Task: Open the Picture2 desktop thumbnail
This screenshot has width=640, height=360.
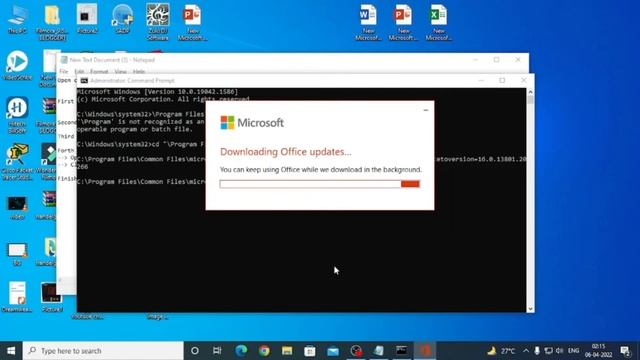Action: coord(87,19)
